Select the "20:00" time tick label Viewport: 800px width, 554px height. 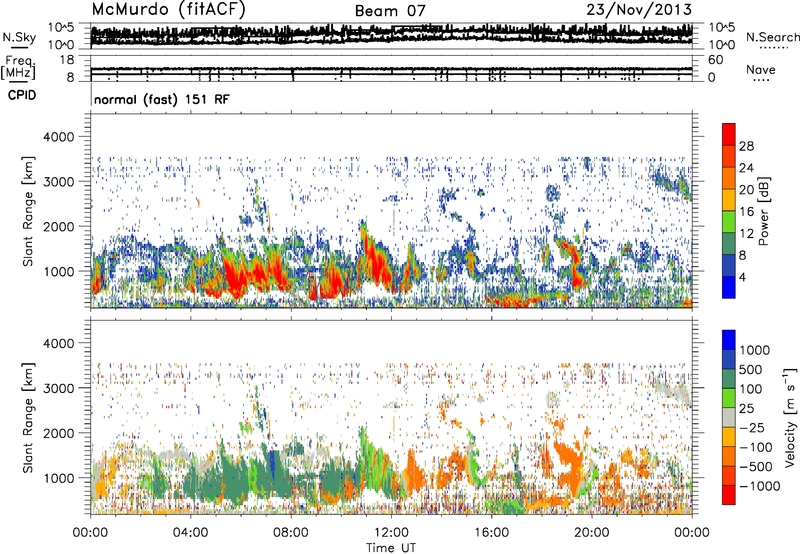(x=591, y=533)
